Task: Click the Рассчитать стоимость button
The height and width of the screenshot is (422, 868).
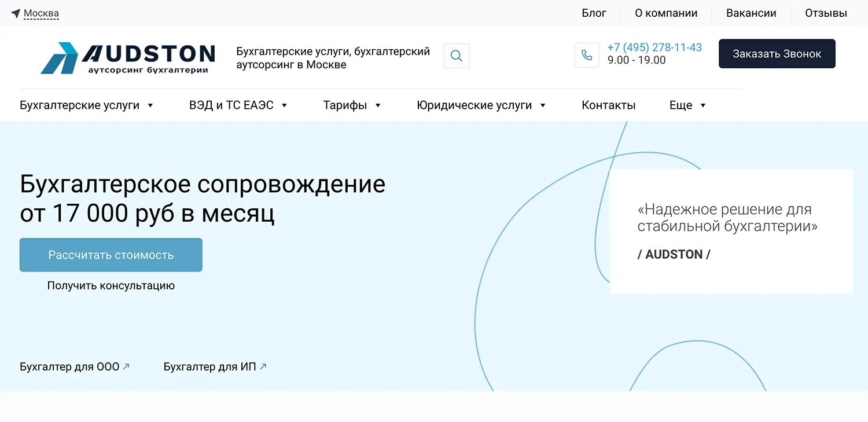Action: (x=111, y=255)
